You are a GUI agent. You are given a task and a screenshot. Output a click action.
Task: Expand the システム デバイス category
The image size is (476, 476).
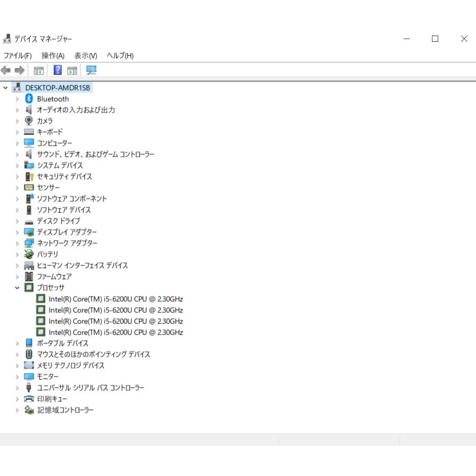pyautogui.click(x=17, y=166)
